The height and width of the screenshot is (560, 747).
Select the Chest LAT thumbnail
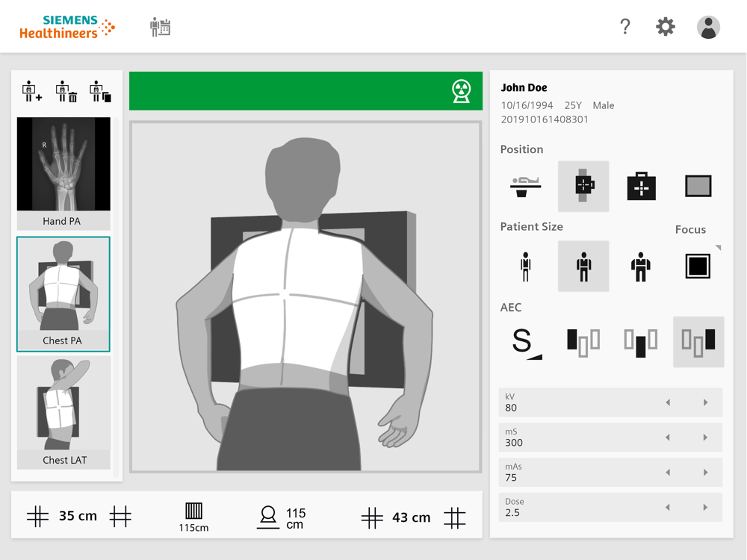tap(63, 413)
